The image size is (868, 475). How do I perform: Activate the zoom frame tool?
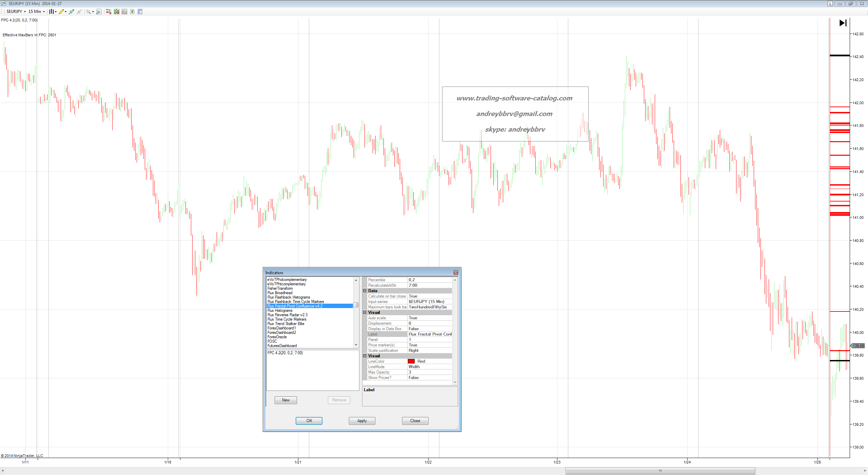[99, 12]
